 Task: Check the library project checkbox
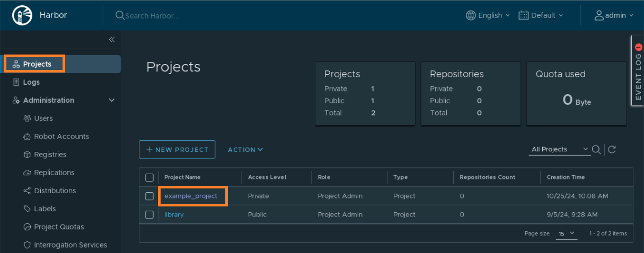[x=149, y=215]
